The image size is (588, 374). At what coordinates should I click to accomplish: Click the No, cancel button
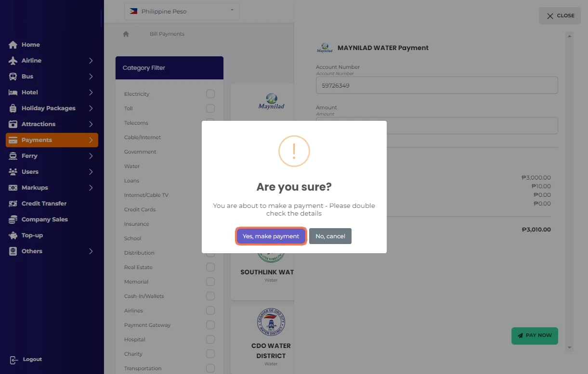(x=330, y=236)
